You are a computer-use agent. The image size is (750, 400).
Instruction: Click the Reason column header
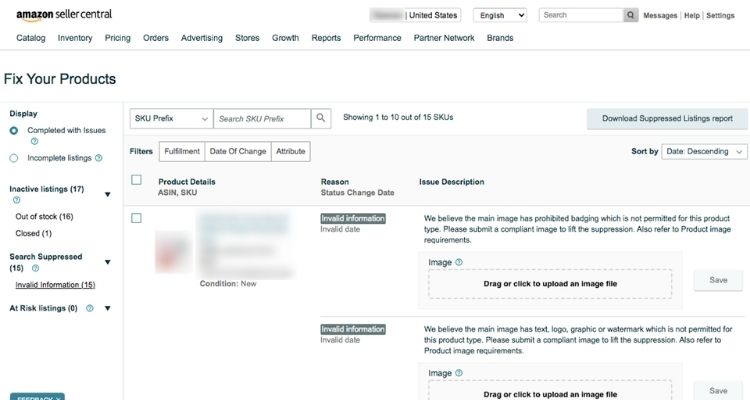tap(335, 182)
